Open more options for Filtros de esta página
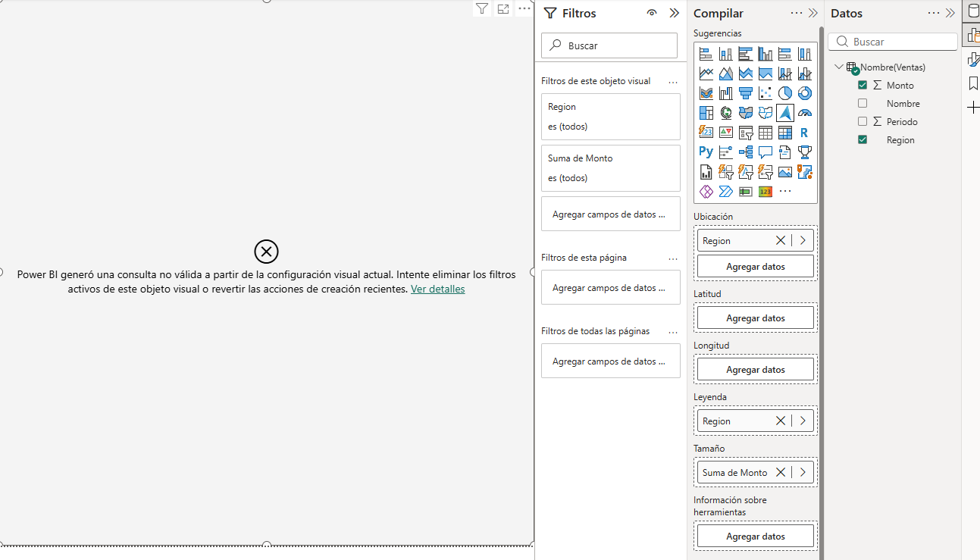Viewport: 980px width, 560px height. pos(673,258)
